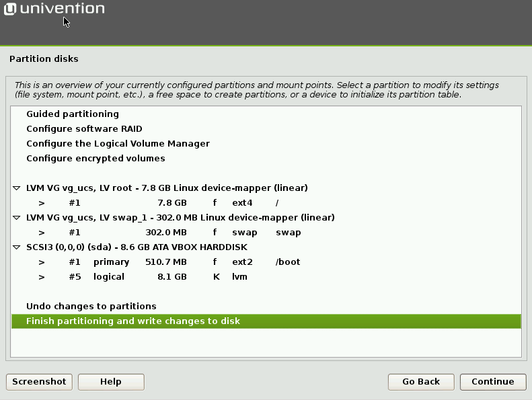Screen dimensions: 532x400
Task: Click the arrow beside the ext4 partition
Action: 42,203
